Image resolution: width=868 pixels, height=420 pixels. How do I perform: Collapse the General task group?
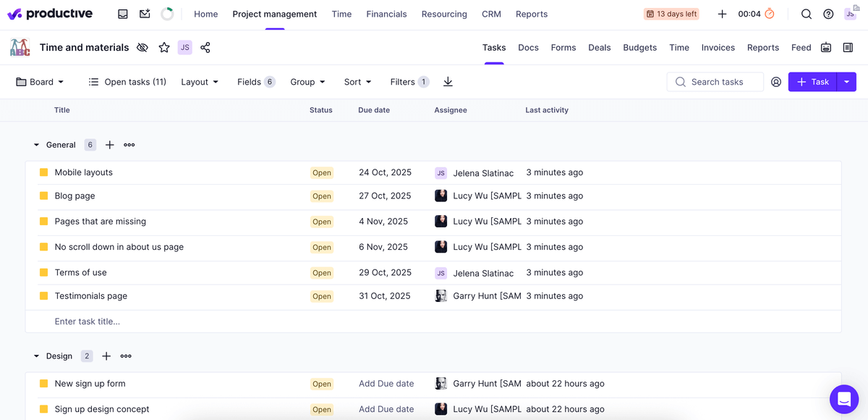(x=35, y=144)
